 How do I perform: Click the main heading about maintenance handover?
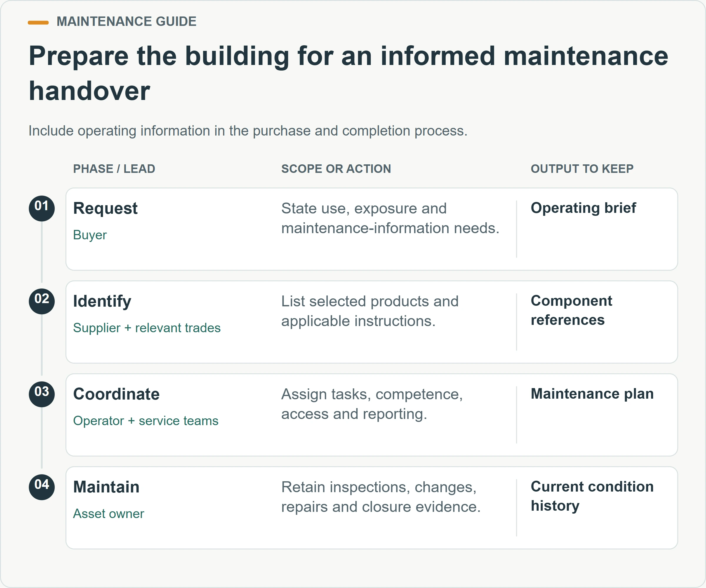pos(348,73)
